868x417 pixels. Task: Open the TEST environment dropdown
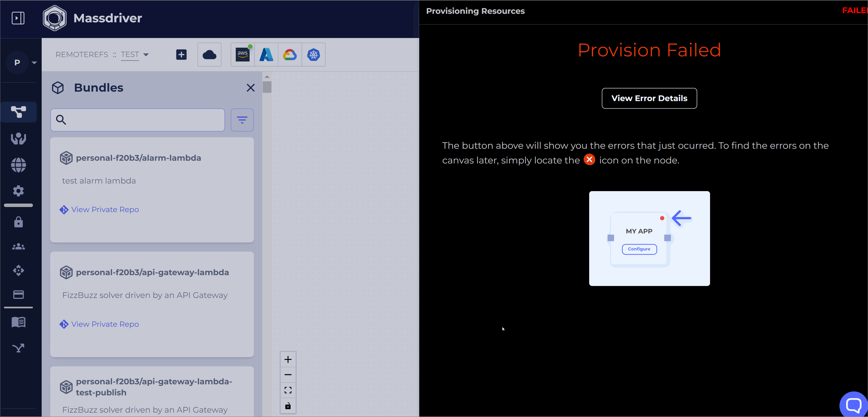tap(134, 54)
